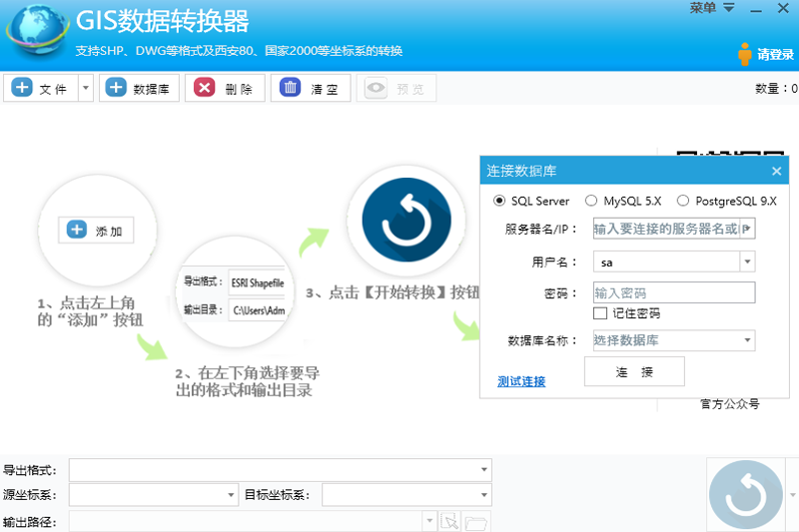This screenshot has height=532, width=799.
Task: Click the 请登录 login link
Action: [x=766, y=54]
